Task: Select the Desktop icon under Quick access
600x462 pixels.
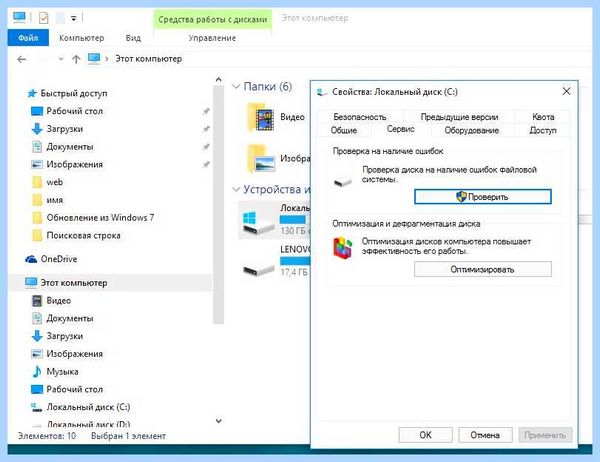Action: click(37, 111)
